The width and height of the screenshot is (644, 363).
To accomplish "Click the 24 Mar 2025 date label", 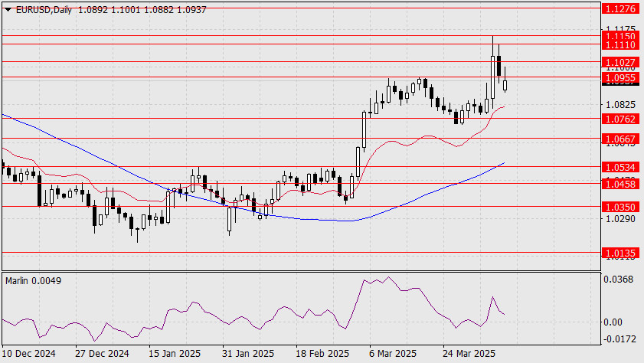I will (469, 354).
